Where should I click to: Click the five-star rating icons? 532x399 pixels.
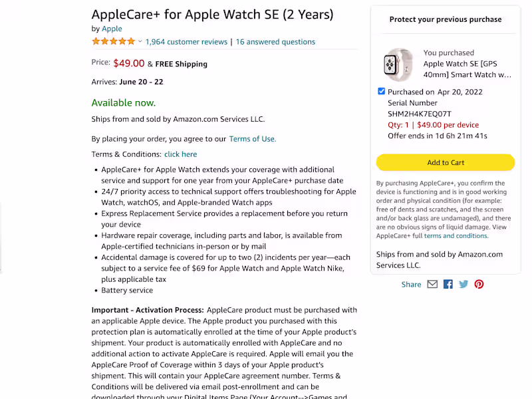pyautogui.click(x=113, y=41)
